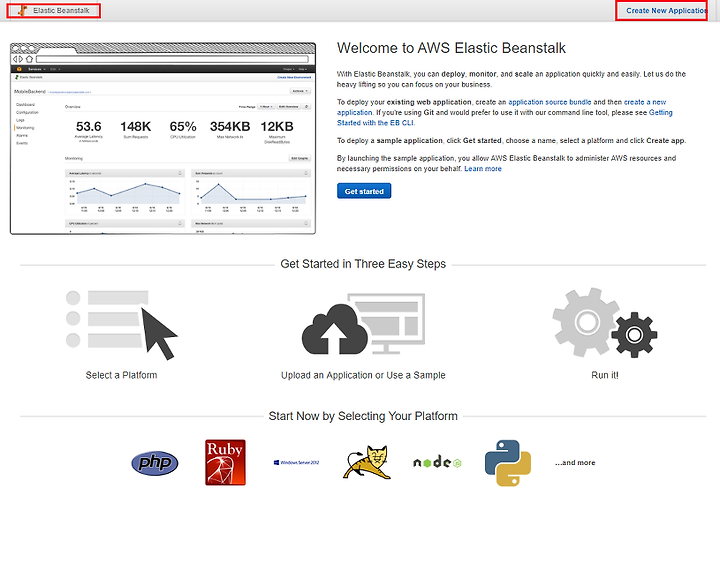The width and height of the screenshot is (720, 571).
Task: Follow the create a new application link
Action: click(x=645, y=102)
